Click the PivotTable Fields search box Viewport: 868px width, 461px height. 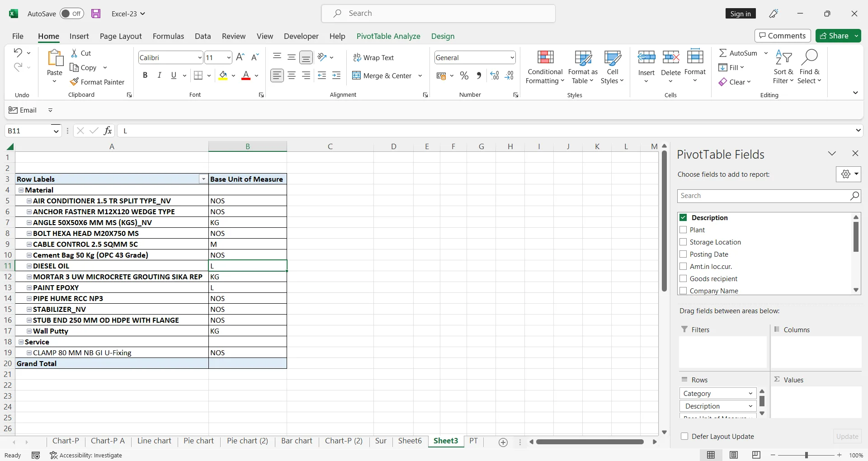(x=769, y=196)
